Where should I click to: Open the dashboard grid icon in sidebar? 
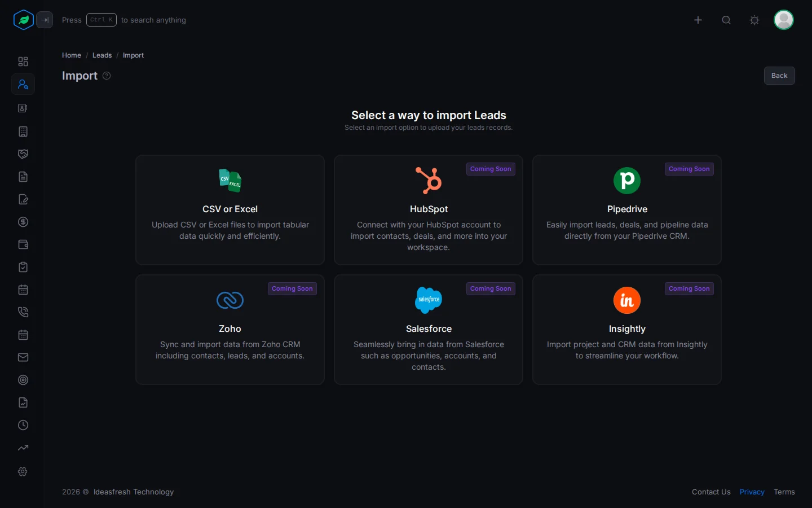(x=23, y=62)
